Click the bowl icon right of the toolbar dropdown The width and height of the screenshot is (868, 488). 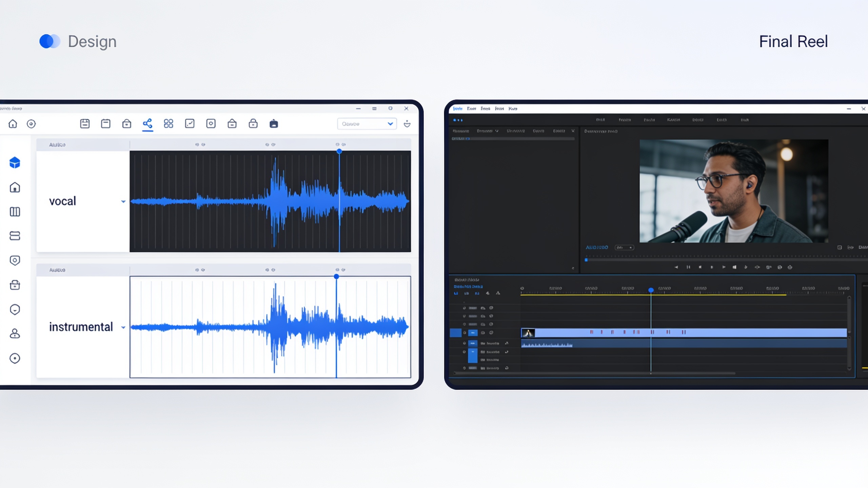point(407,124)
